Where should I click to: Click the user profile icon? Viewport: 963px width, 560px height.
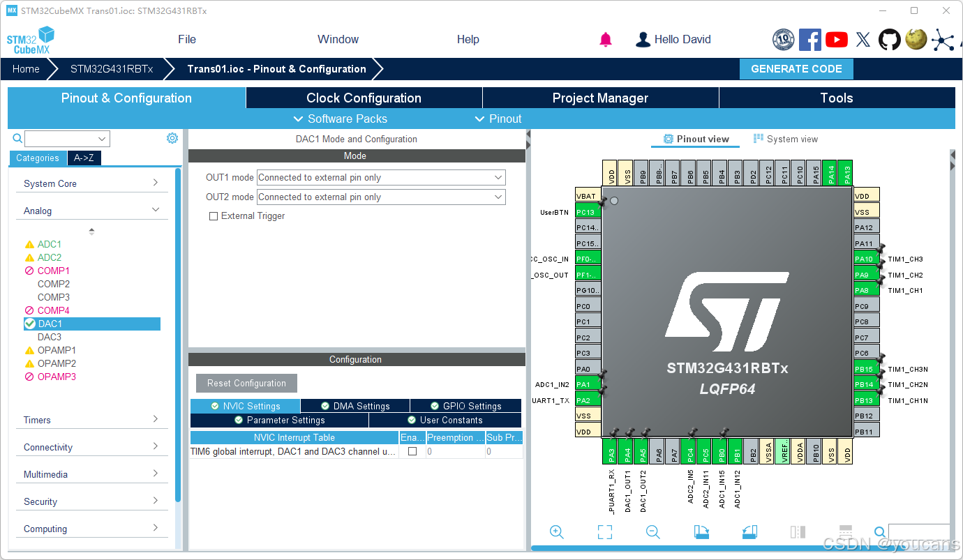coord(643,40)
